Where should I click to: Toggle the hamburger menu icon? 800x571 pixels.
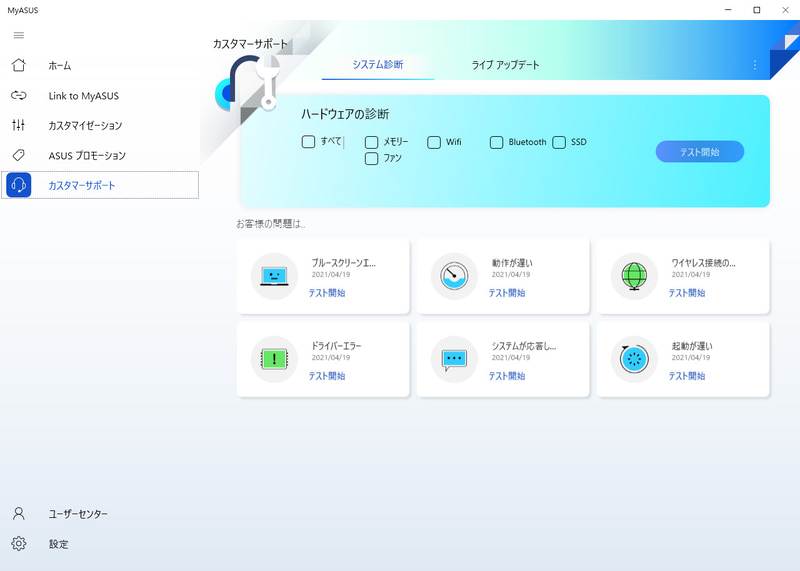pyautogui.click(x=19, y=35)
